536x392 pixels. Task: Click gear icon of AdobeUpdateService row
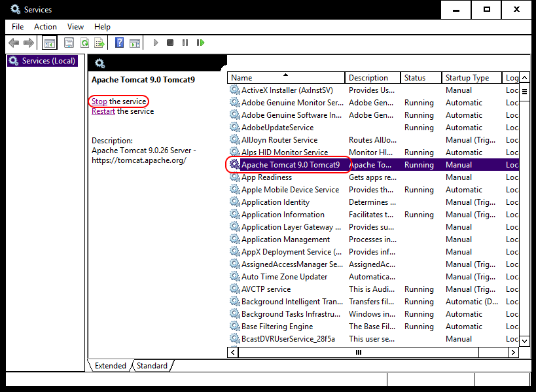[234, 128]
